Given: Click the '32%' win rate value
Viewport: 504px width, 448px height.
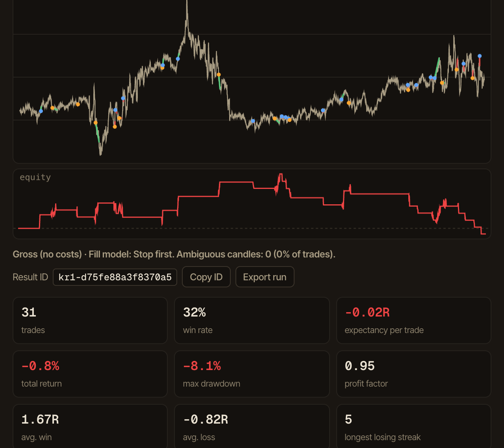Looking at the screenshot, I should (x=195, y=313).
